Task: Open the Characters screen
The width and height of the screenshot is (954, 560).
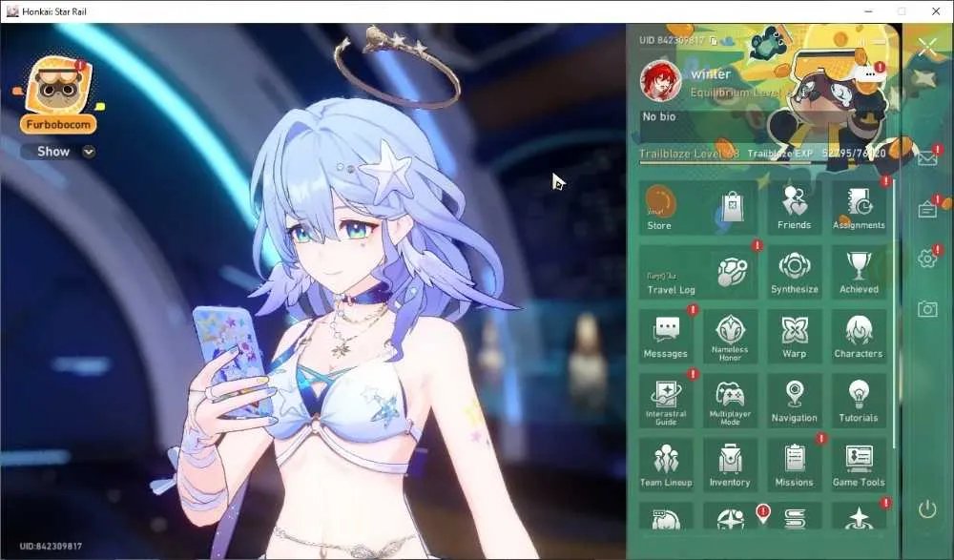Action: [859, 337]
